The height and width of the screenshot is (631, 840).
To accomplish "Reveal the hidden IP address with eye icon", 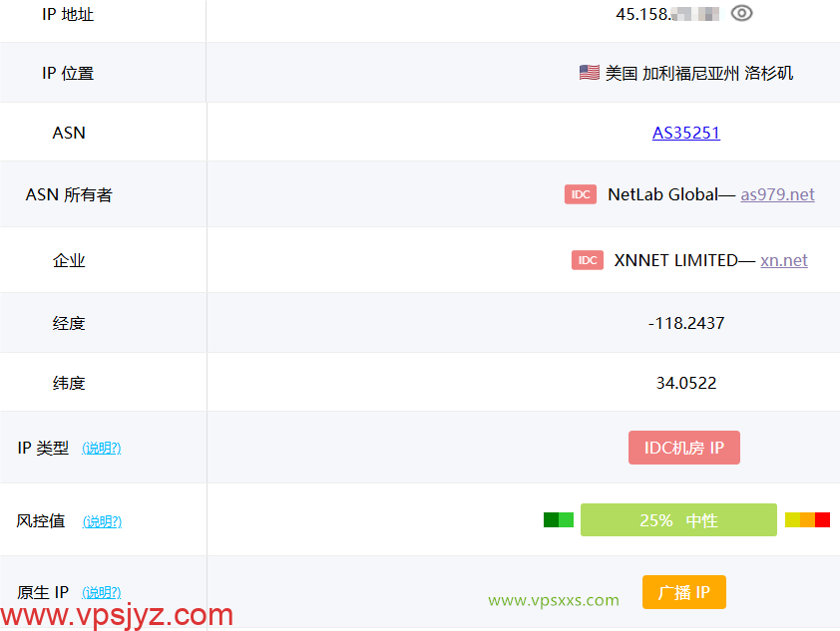I will tap(741, 13).
